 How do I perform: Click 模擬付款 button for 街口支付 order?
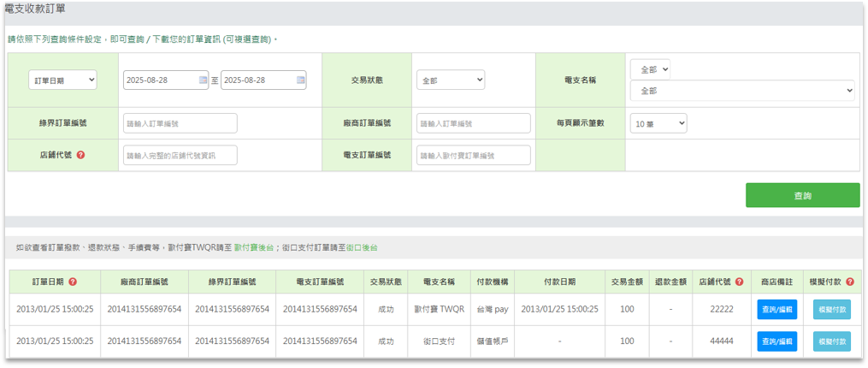tap(831, 341)
